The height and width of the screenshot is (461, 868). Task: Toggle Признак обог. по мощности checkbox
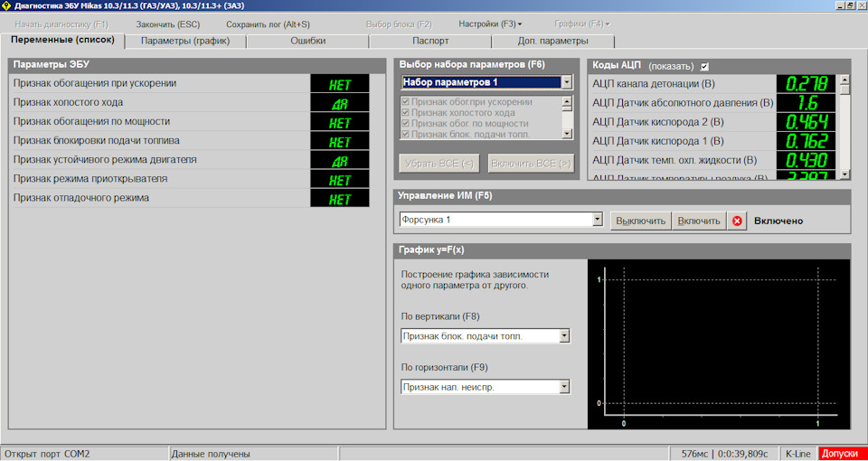(405, 124)
